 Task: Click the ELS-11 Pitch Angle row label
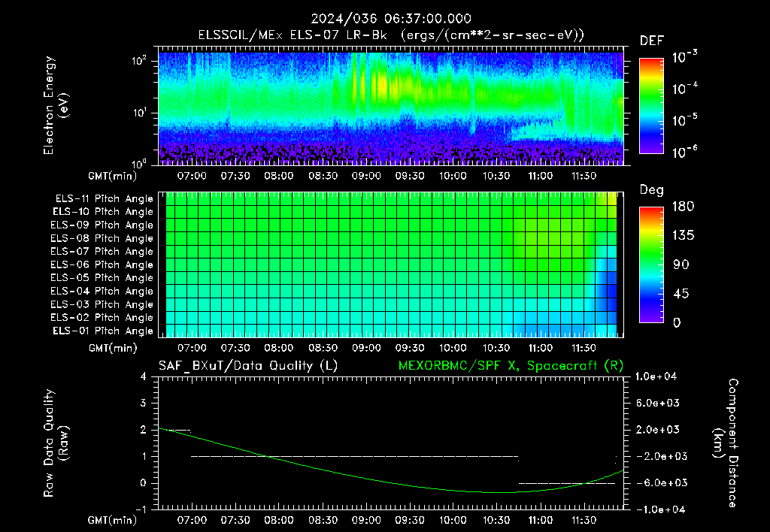click(x=104, y=199)
